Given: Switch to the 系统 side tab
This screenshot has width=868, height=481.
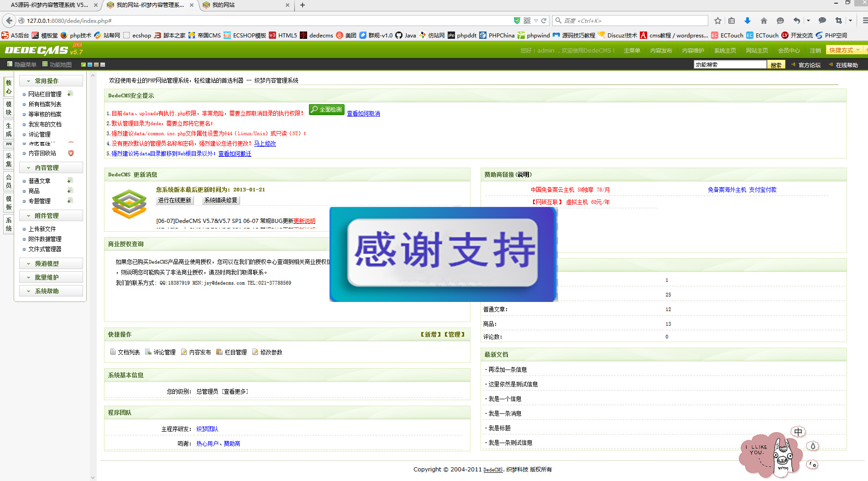Looking at the screenshot, I should tap(9, 224).
